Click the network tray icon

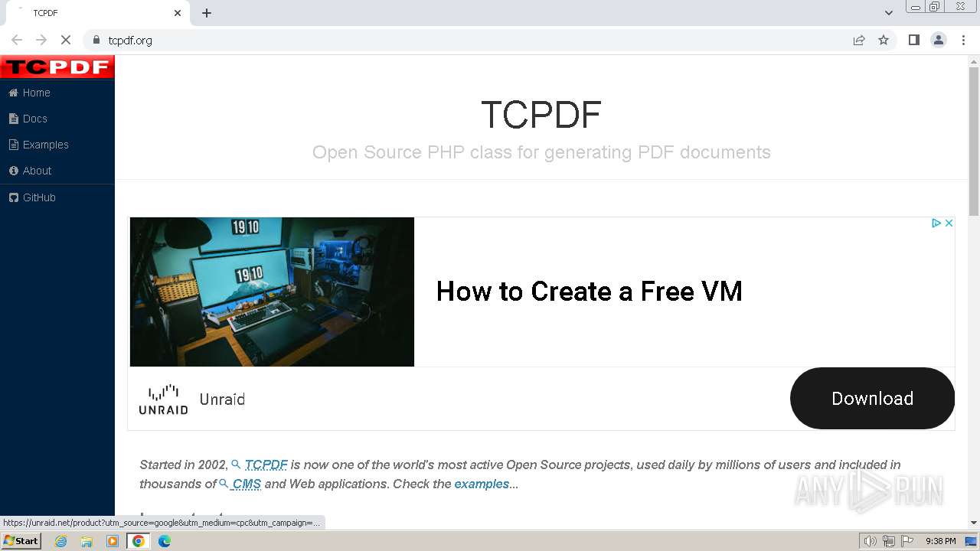(889, 541)
